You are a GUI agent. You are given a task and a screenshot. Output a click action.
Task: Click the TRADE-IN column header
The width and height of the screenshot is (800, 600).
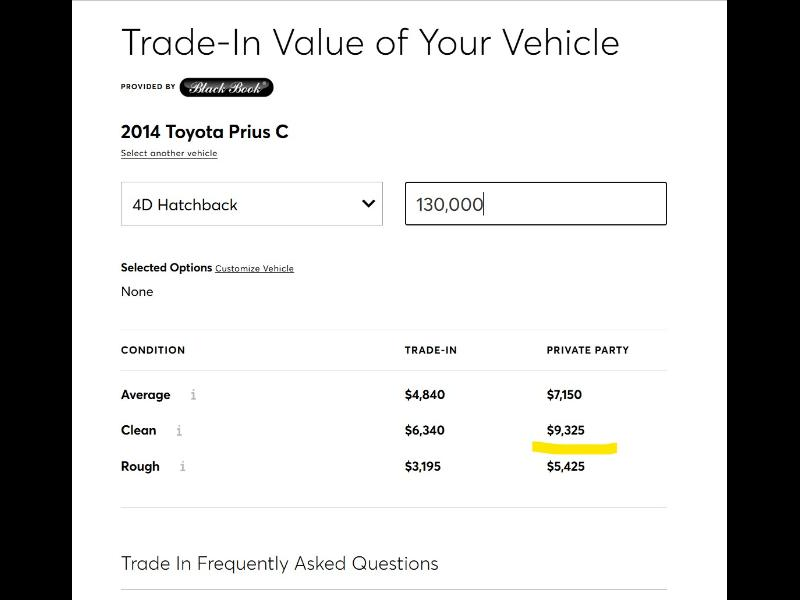(430, 350)
